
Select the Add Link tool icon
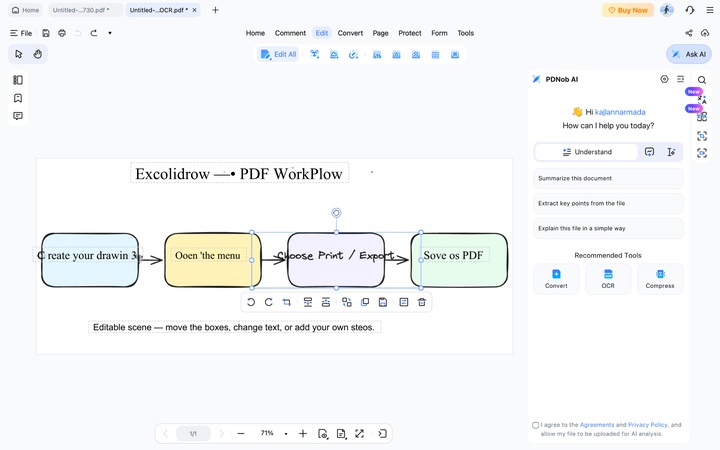pyautogui.click(x=353, y=55)
